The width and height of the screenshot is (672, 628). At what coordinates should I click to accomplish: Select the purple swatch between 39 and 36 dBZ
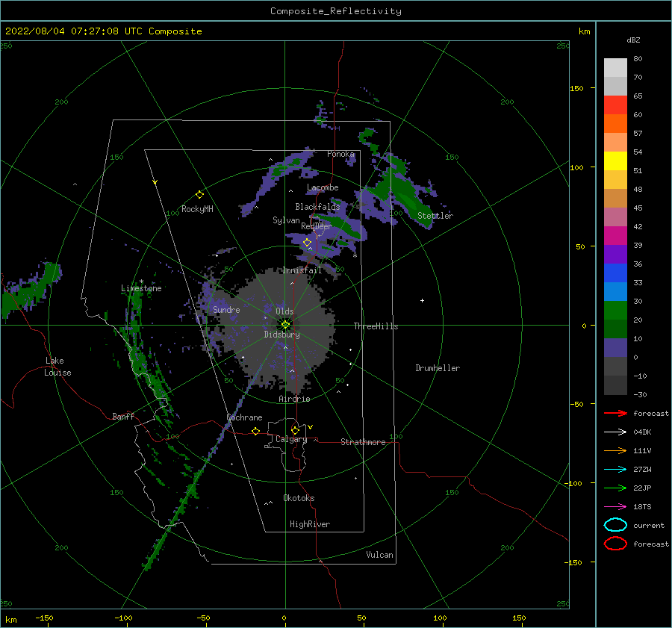click(x=615, y=254)
